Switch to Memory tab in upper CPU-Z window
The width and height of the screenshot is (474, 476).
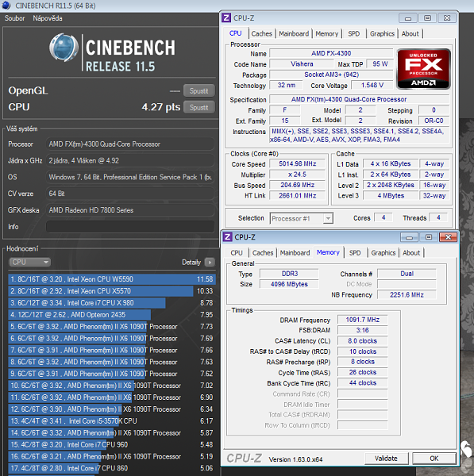[326, 33]
